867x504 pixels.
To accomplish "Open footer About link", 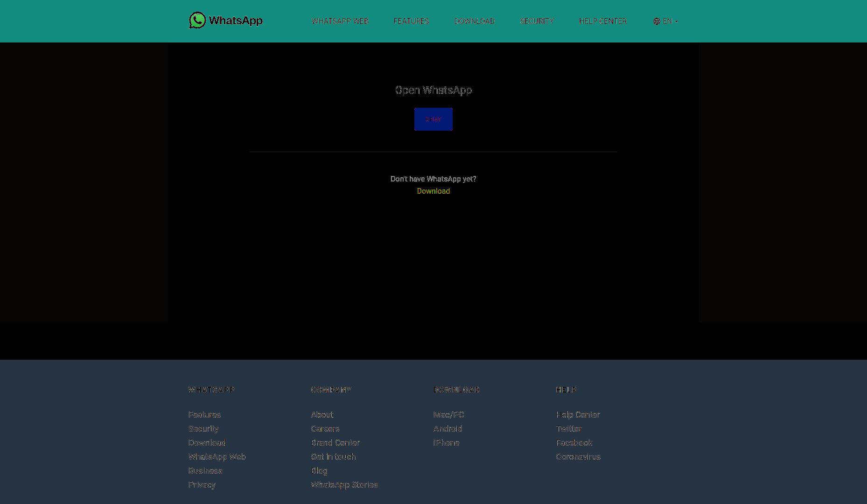I will point(322,414).
